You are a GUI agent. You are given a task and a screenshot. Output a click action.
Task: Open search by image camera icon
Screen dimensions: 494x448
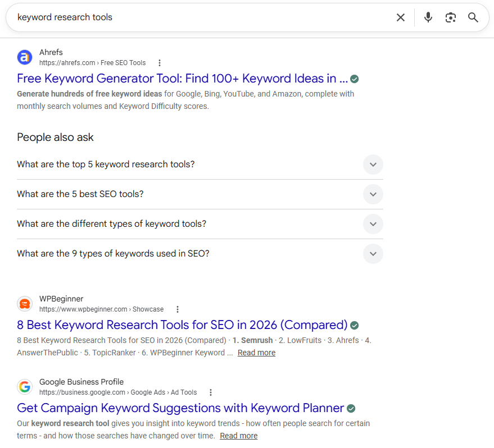coord(451,17)
